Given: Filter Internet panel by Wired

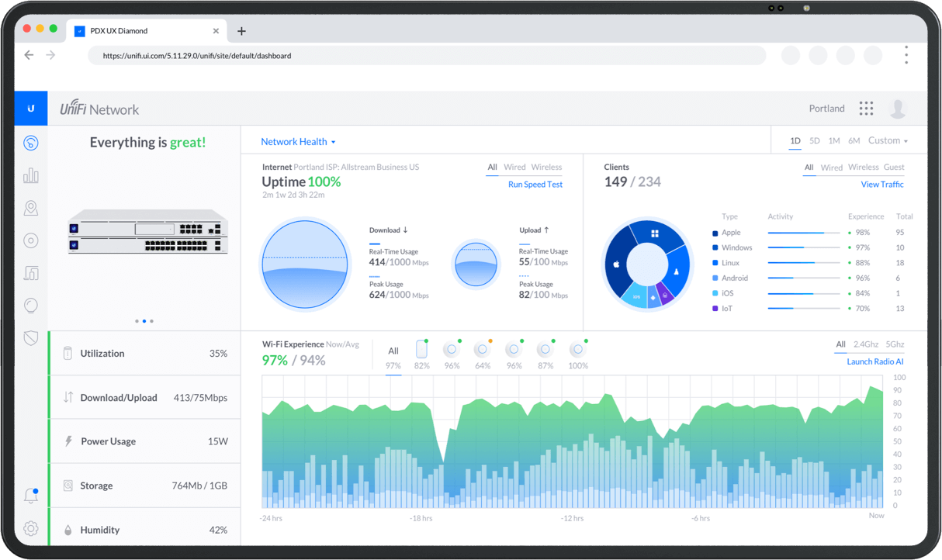Looking at the screenshot, I should tap(514, 167).
